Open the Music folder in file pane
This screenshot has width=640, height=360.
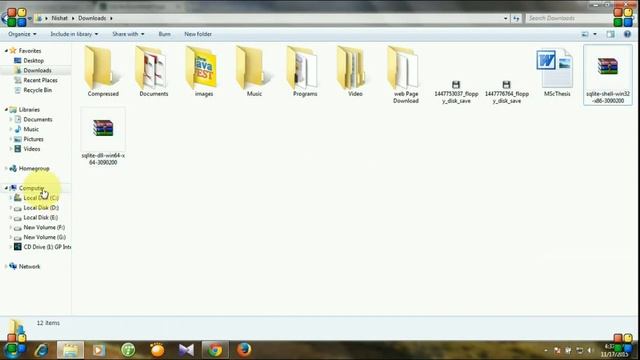click(x=254, y=72)
